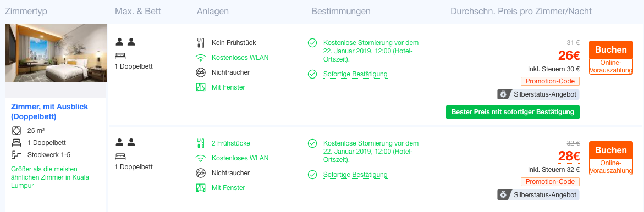
Task: Open the hotel room photo thumbnail
Action: tap(56, 53)
